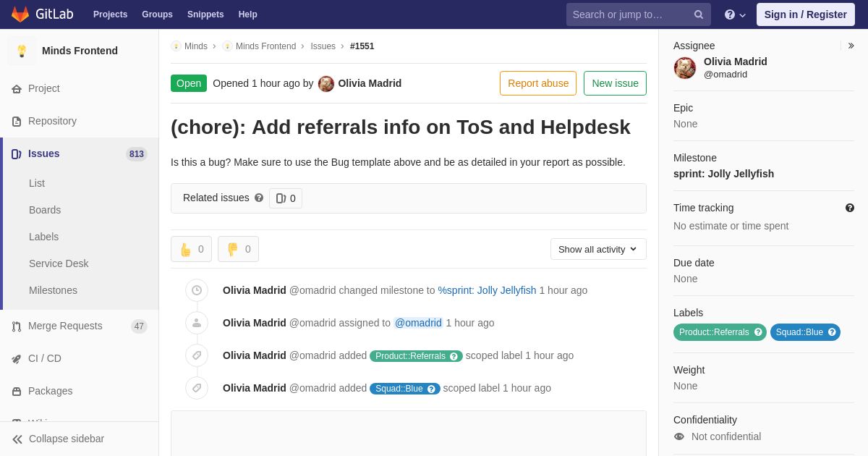Click the Merge Requests count badge 47
The width and height of the screenshot is (868, 456).
coord(139,326)
